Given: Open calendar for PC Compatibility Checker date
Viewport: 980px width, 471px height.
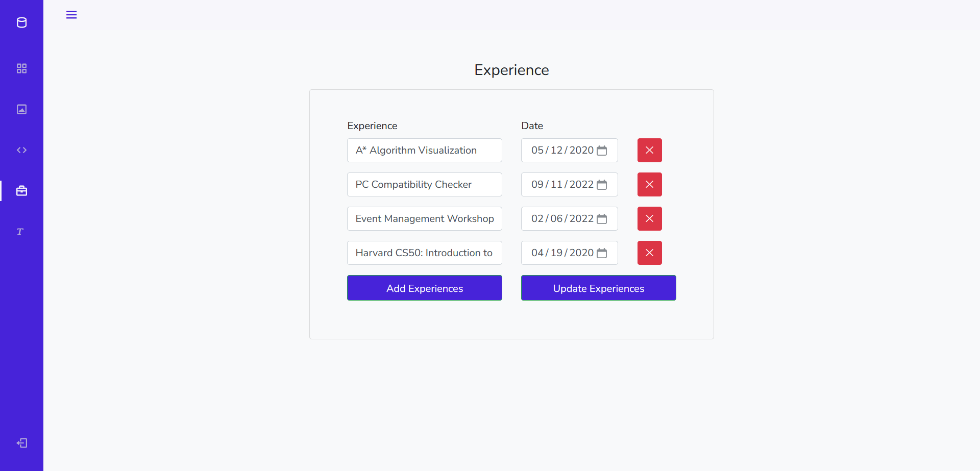Looking at the screenshot, I should tap(602, 184).
